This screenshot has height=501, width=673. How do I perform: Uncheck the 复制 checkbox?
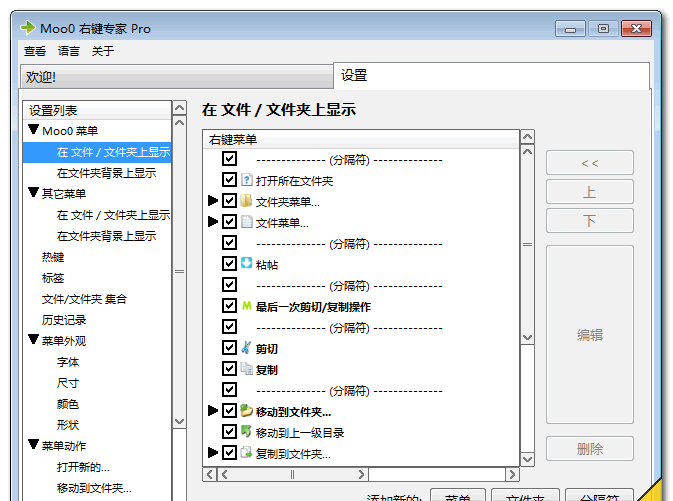229,368
